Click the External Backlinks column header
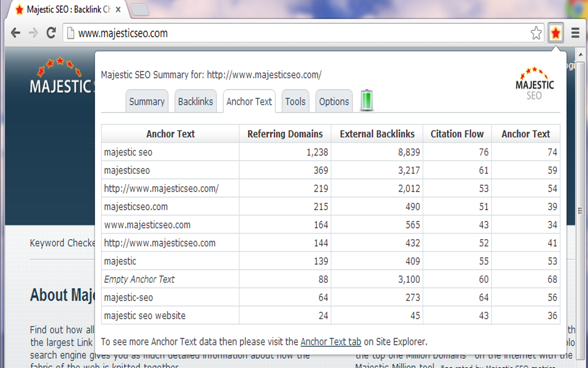 [x=377, y=134]
